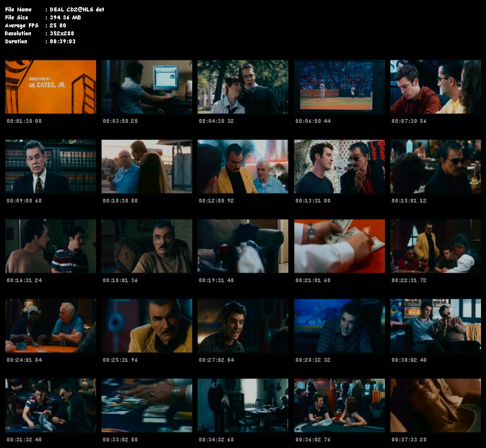486x448 pixels.
Task: Select the thumbnail at 00:24:01.84
Action: coord(50,326)
